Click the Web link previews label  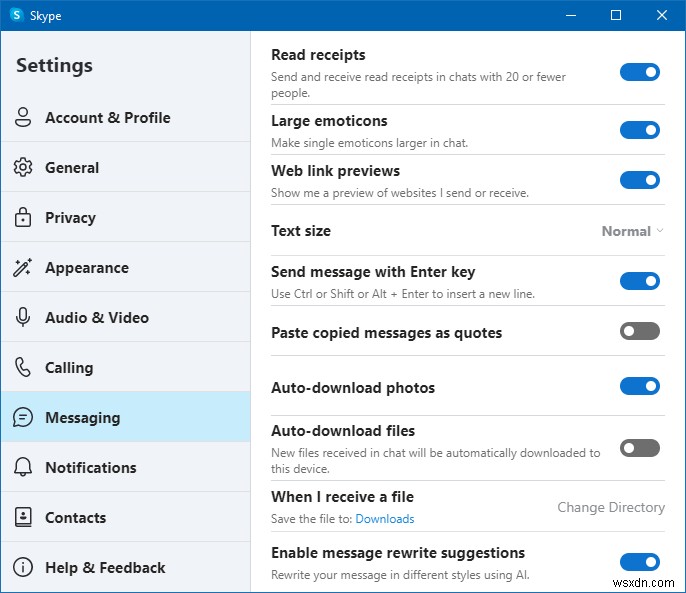click(335, 171)
